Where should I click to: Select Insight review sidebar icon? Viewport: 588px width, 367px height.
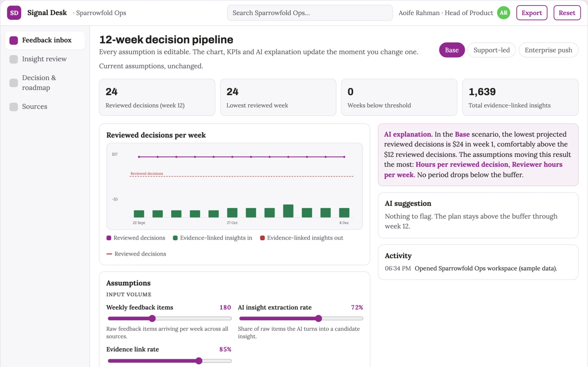click(x=14, y=59)
